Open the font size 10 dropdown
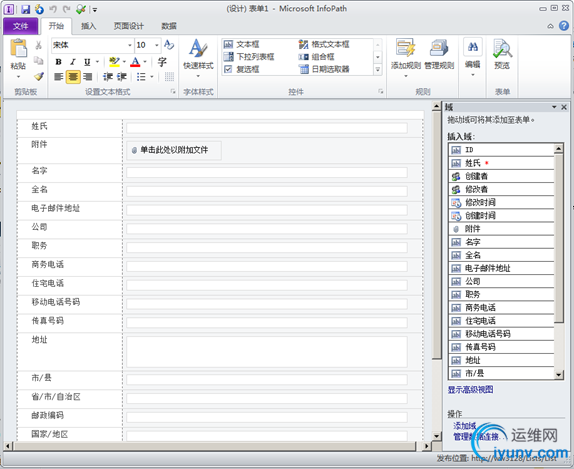 [157, 45]
